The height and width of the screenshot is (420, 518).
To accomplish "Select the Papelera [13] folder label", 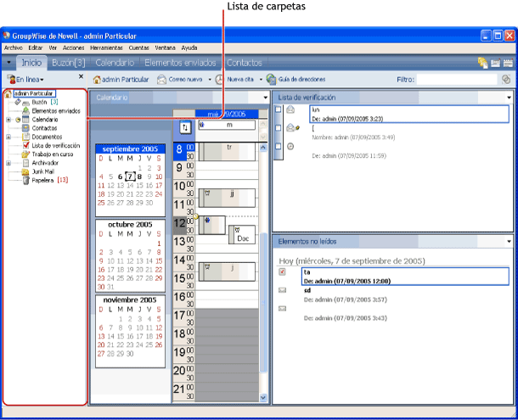I will pos(50,180).
